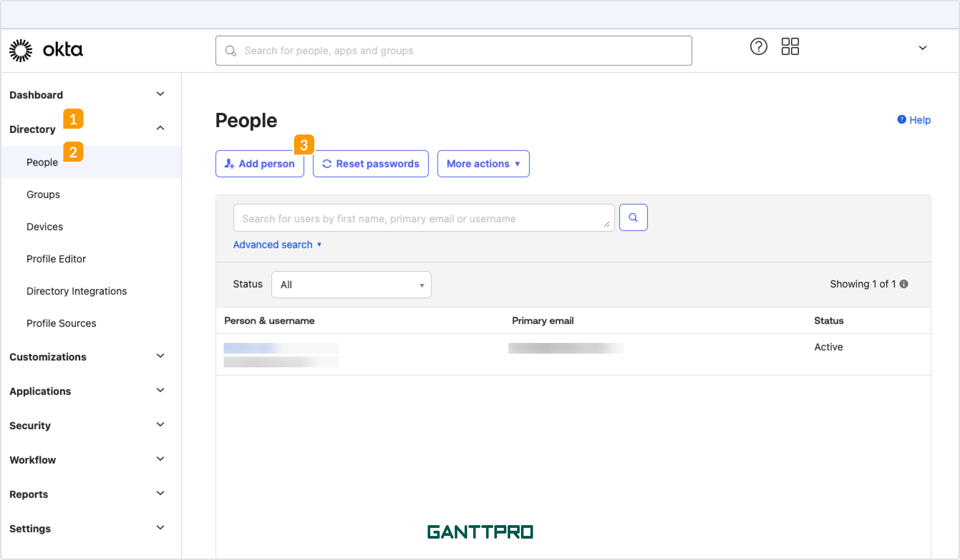Click the Help link on People page
The height and width of the screenshot is (560, 960).
(x=914, y=120)
